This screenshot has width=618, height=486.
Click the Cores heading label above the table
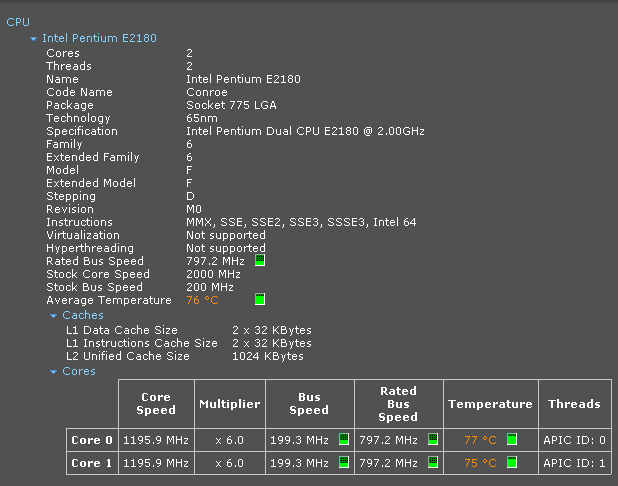[79, 371]
